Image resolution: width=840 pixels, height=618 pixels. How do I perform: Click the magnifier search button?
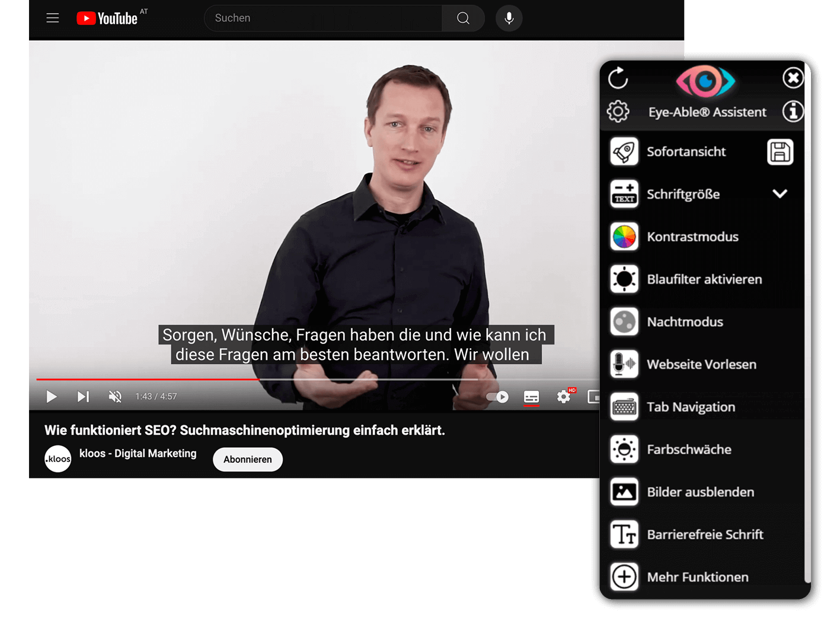pyautogui.click(x=463, y=18)
